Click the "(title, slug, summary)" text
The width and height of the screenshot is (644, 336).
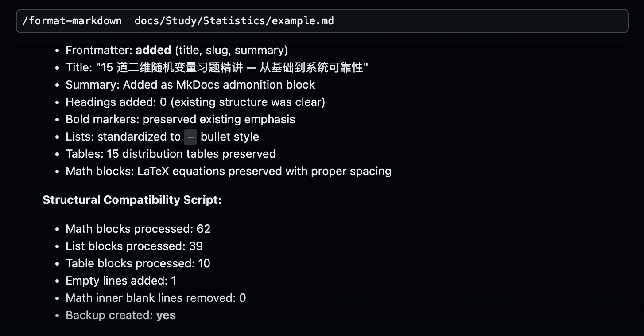231,50
